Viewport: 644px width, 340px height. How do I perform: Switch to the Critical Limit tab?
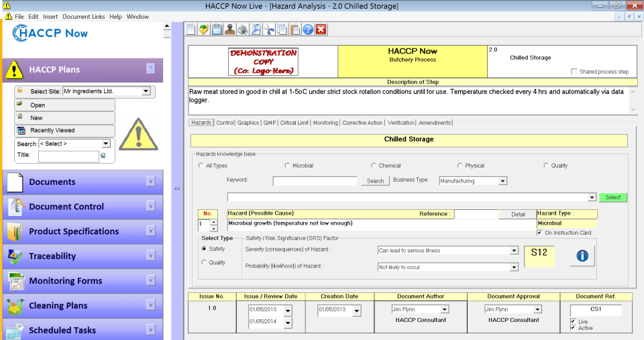tap(294, 123)
